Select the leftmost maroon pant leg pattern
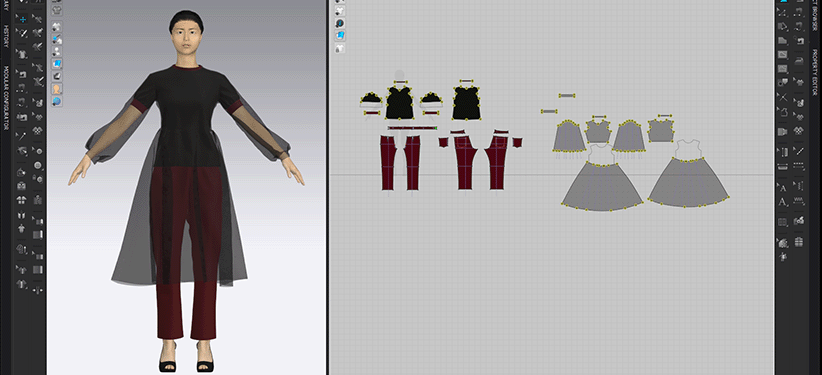This screenshot has width=822, height=375. (x=387, y=163)
